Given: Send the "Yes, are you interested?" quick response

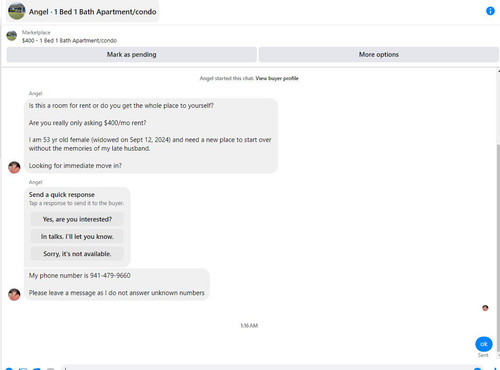Looking at the screenshot, I should coord(77,219).
